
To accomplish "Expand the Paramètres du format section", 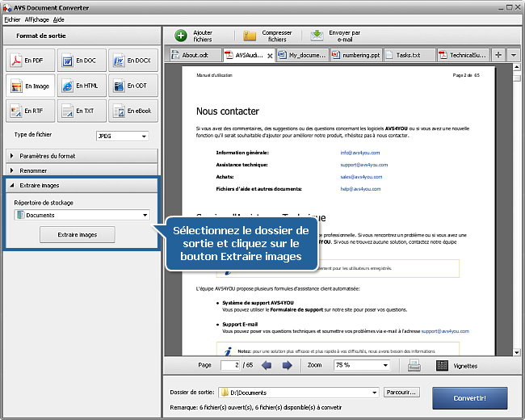I will (82, 156).
